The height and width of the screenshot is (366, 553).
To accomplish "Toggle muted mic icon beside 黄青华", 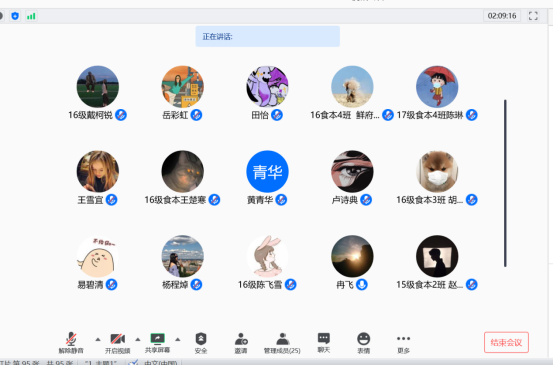I will pyautogui.click(x=281, y=200).
